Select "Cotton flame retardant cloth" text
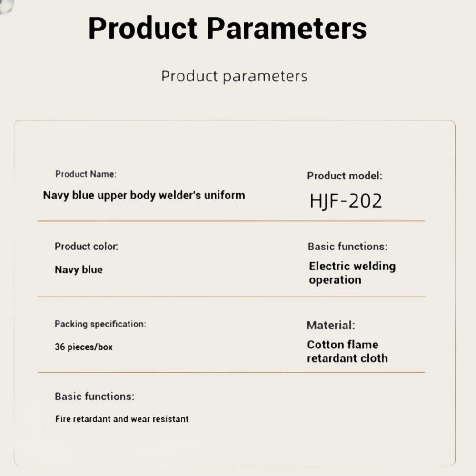The width and height of the screenshot is (476, 476). (347, 351)
